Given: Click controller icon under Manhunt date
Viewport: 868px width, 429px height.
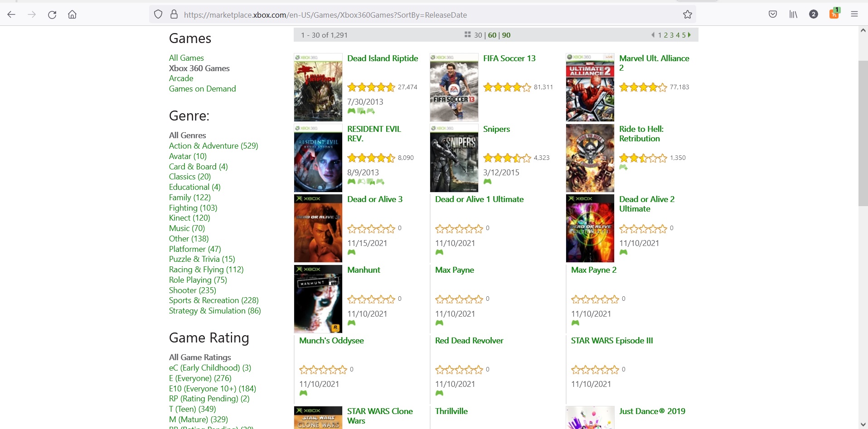Looking at the screenshot, I should [x=351, y=323].
